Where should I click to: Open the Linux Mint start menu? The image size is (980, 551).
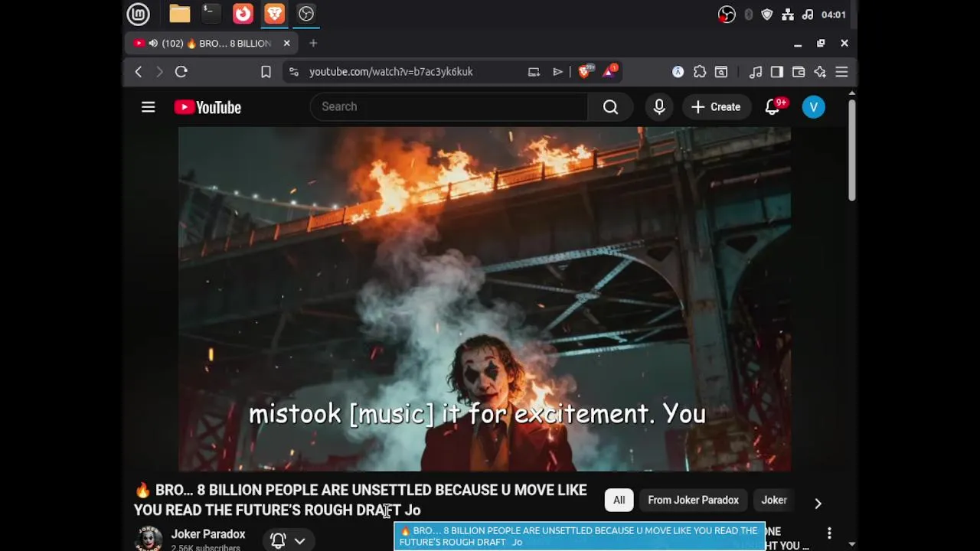138,14
